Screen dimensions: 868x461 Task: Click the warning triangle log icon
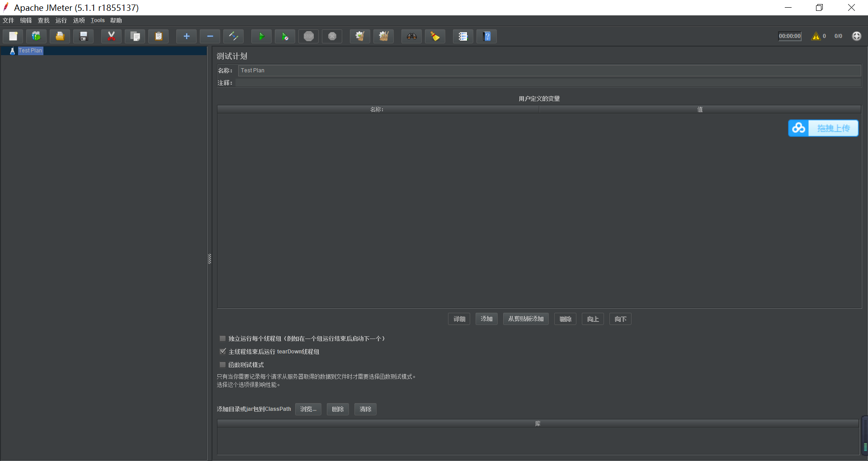pyautogui.click(x=816, y=36)
